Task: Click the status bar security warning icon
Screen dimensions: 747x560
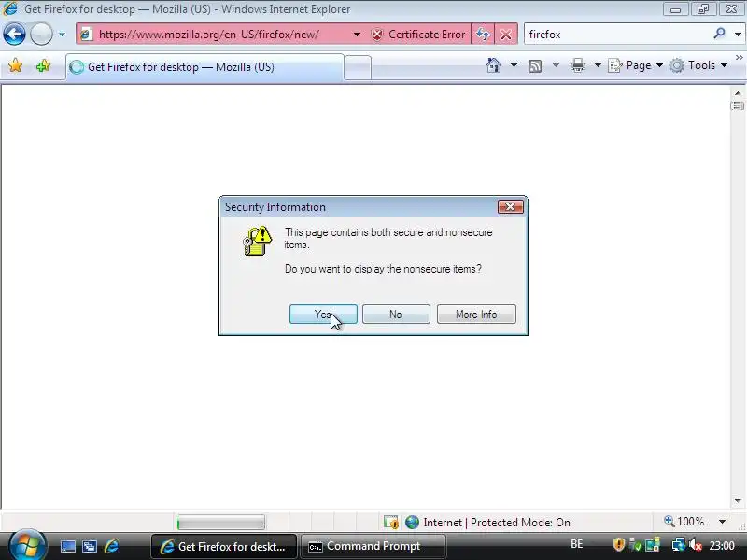Action: pyautogui.click(x=391, y=523)
